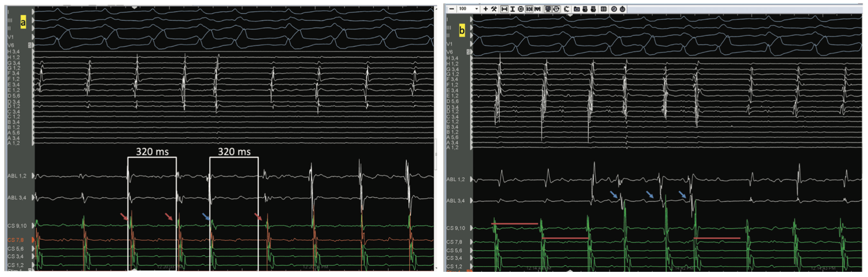868x277 pixels.
Task: Select the ABL 3,4 channel label in panel b
Action: pyautogui.click(x=455, y=201)
